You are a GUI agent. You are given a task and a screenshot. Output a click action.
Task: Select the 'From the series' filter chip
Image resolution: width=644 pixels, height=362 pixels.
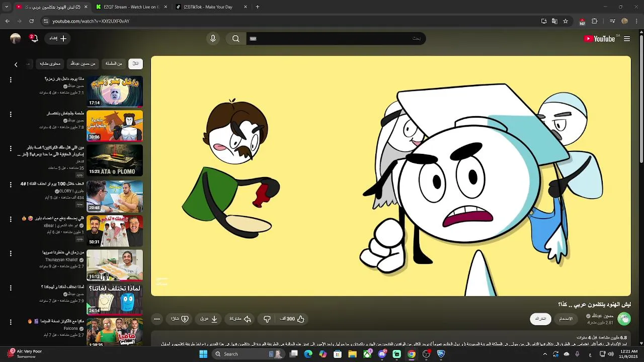(114, 64)
